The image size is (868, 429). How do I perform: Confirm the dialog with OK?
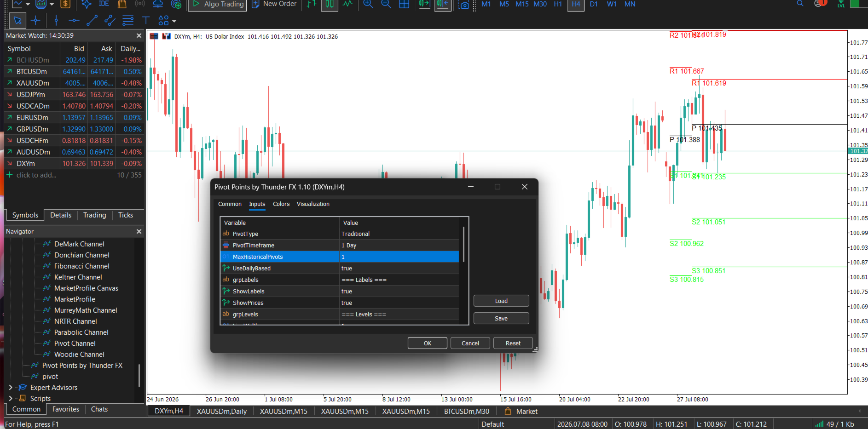click(428, 343)
